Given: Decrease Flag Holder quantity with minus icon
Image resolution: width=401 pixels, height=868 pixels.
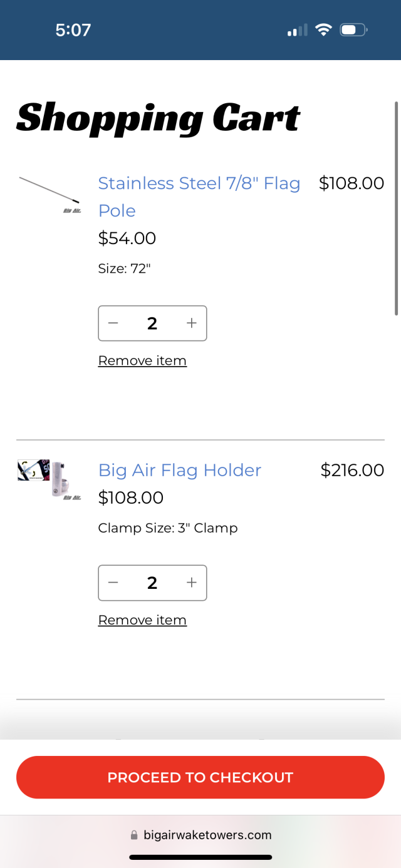Looking at the screenshot, I should click(113, 583).
